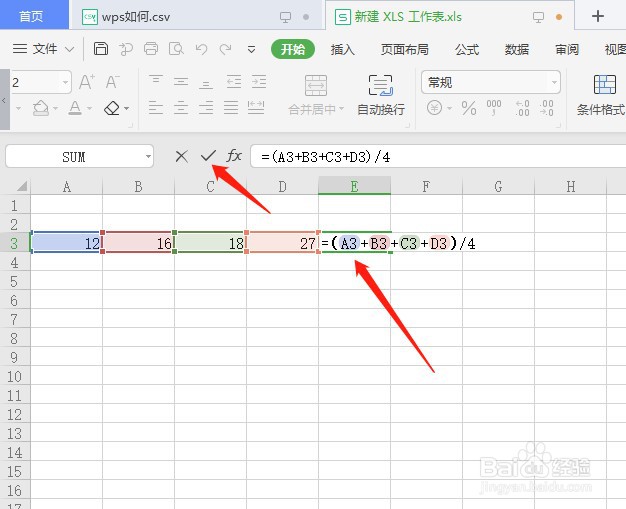
Task: Open insert function fx dialog
Action: tap(234, 155)
